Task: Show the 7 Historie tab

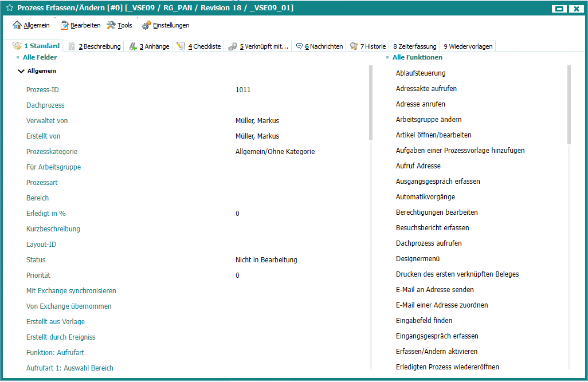Action: coord(367,46)
